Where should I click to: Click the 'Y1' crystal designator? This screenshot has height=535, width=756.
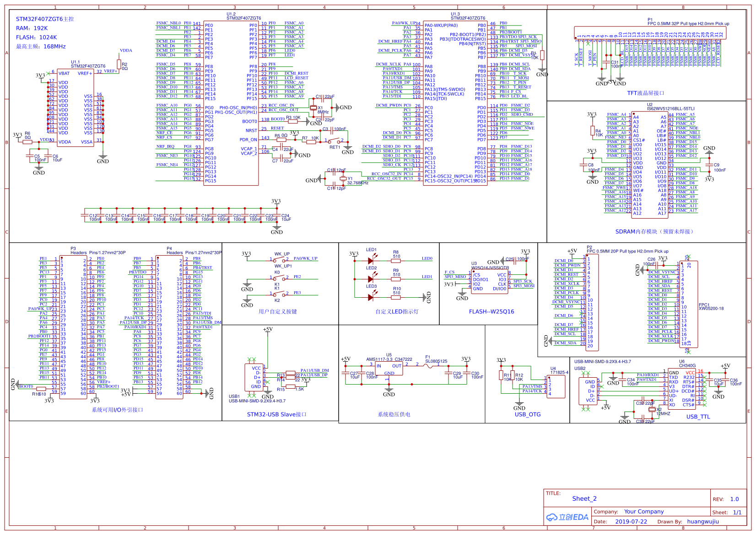coord(350,179)
